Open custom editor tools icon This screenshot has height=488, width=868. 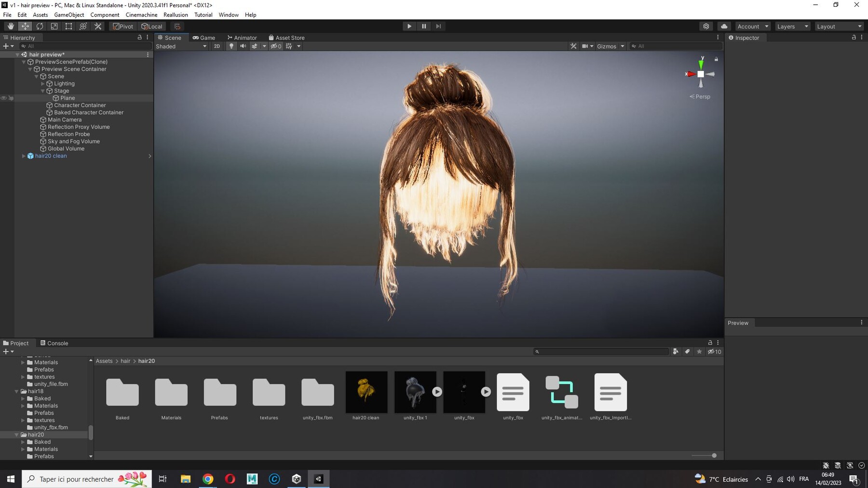pos(98,26)
